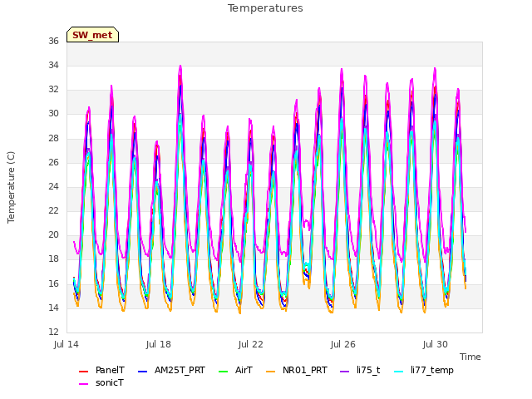
Task: Click the 16 y-axis tick label
Action: click(x=53, y=283)
